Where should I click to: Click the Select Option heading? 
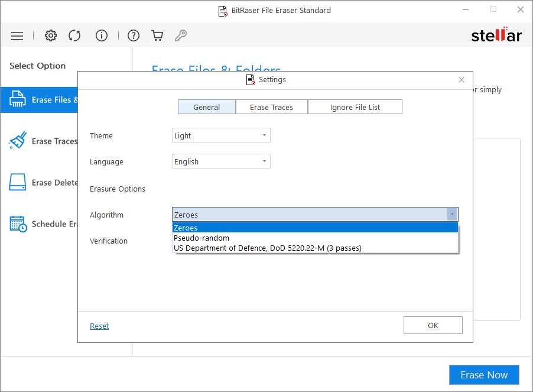[37, 66]
